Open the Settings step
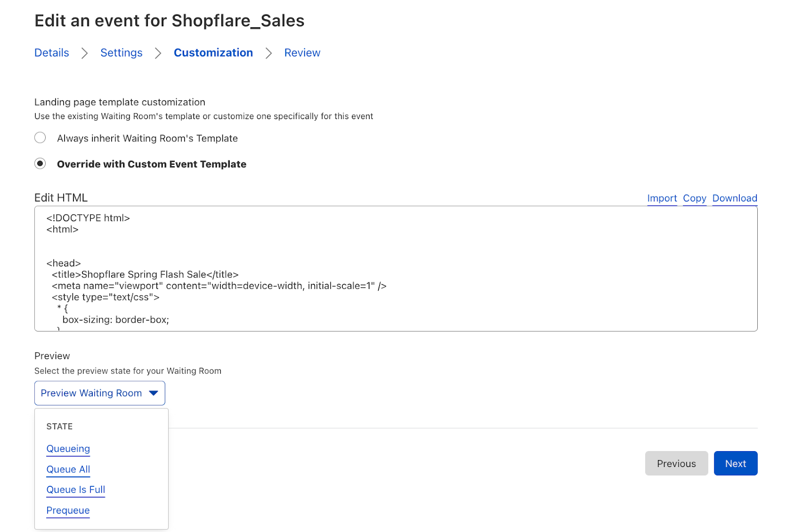Screen dimensions: 794x532 [x=121, y=53]
